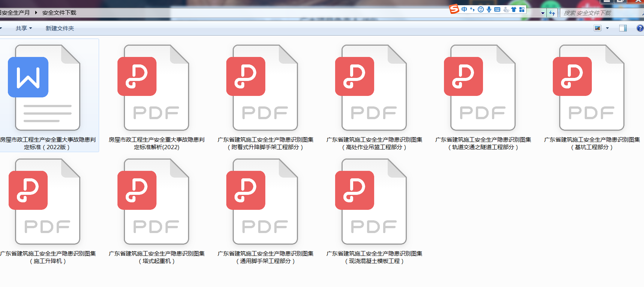The image size is (644, 287).
Task: Change the view with view icon
Action: click(597, 28)
